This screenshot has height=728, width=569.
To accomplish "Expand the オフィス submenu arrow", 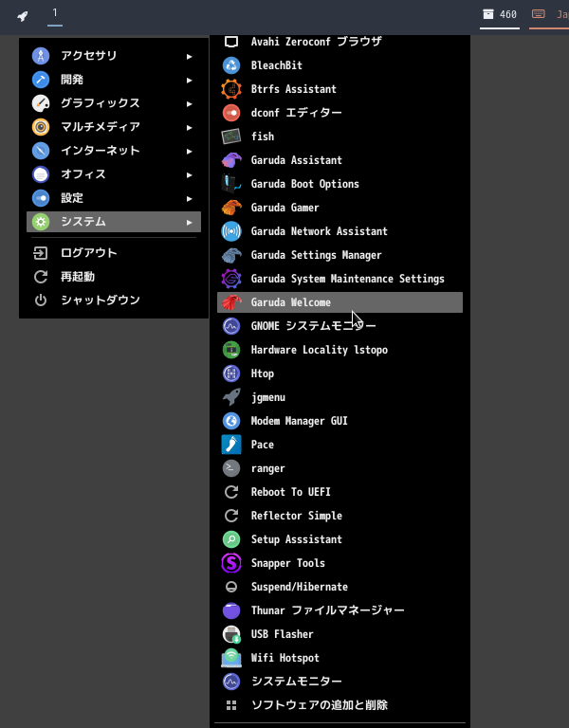I will click(x=190, y=175).
